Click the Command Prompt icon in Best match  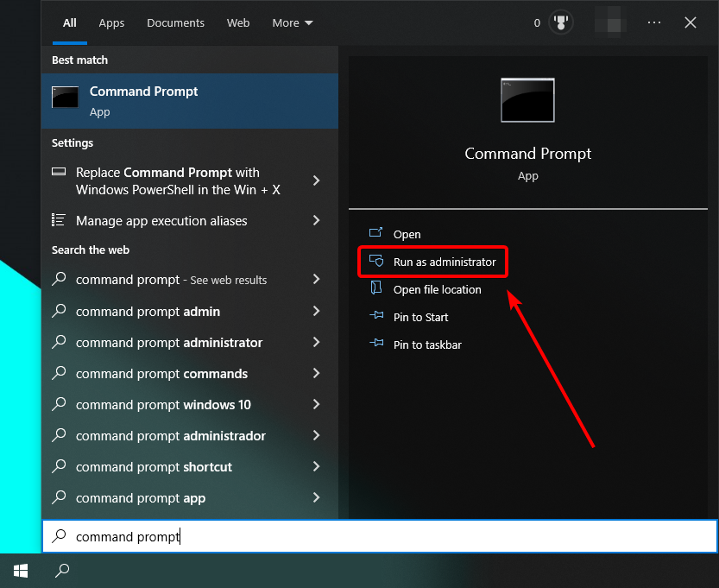click(x=65, y=97)
